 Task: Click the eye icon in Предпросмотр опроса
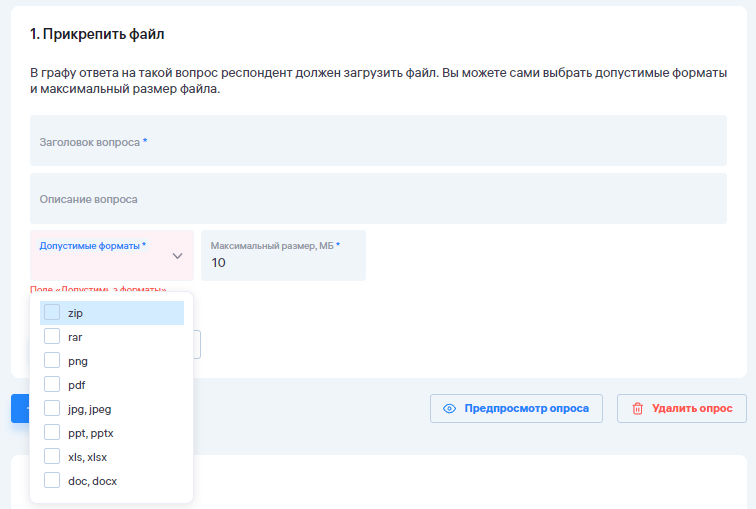449,409
